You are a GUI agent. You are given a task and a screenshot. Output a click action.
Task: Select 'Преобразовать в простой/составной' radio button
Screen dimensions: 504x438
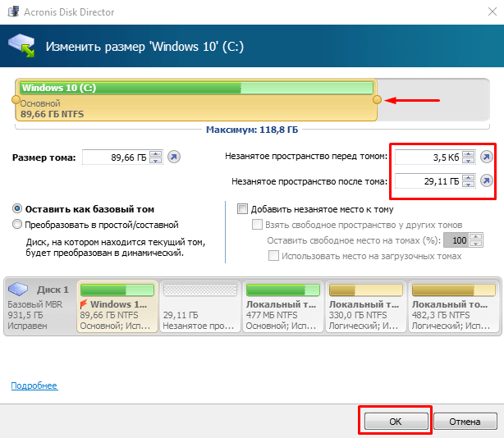(17, 224)
